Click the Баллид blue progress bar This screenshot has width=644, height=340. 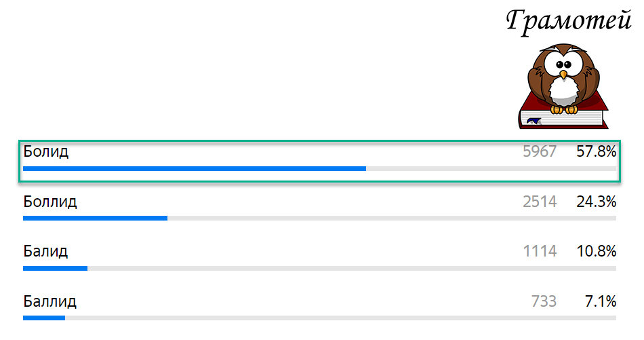pyautogui.click(x=44, y=318)
